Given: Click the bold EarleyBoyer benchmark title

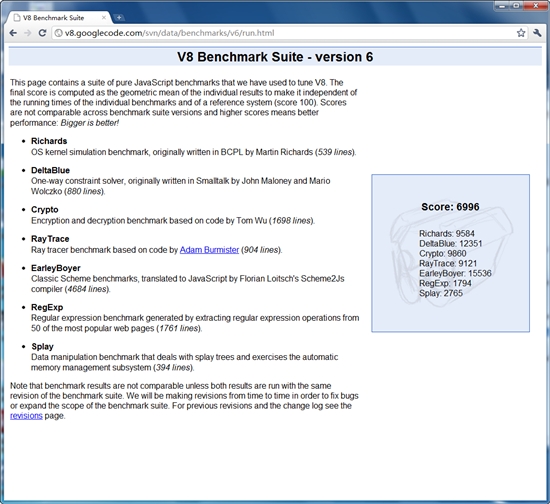Looking at the screenshot, I should coord(56,268).
